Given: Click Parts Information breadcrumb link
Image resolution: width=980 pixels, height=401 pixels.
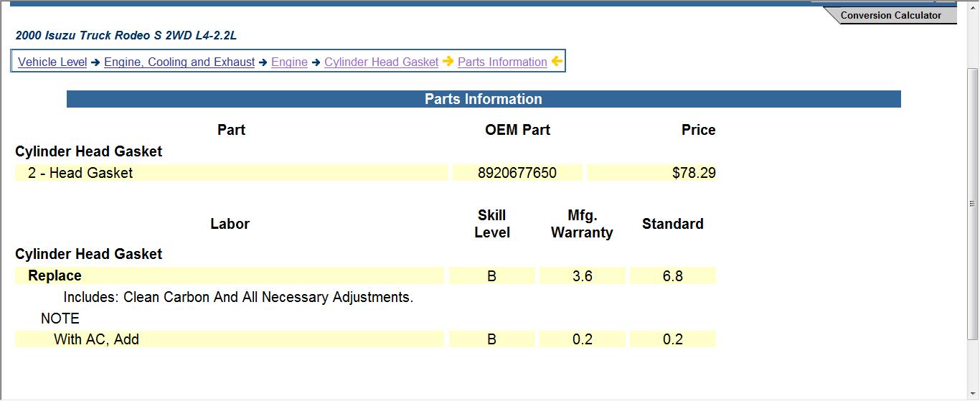Looking at the screenshot, I should click(502, 62).
